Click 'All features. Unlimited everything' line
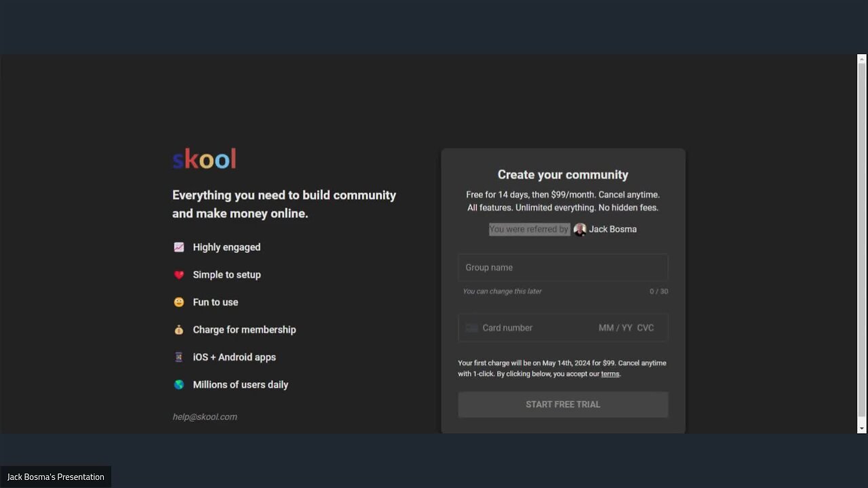The height and width of the screenshot is (488, 868). click(x=563, y=207)
